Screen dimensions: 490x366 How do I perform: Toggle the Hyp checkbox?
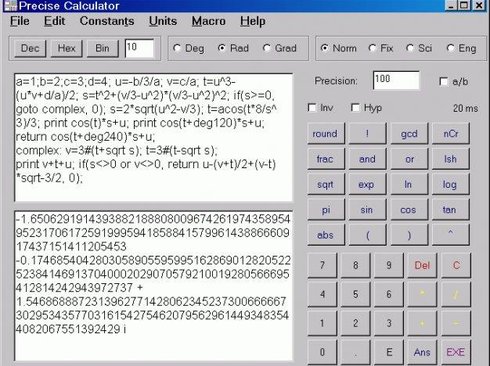(367, 108)
